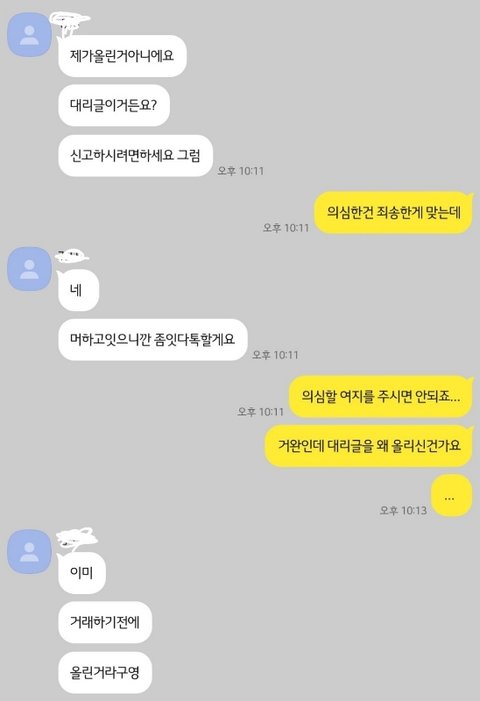Open the profile avatar beside '이미' message

coord(29,552)
